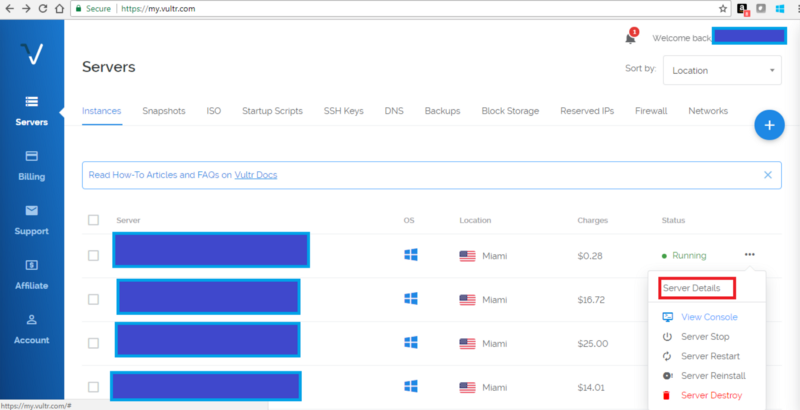Screen dimensions: 800x410
Task: Click Windows OS icon in $16.72 row
Action: tap(411, 299)
